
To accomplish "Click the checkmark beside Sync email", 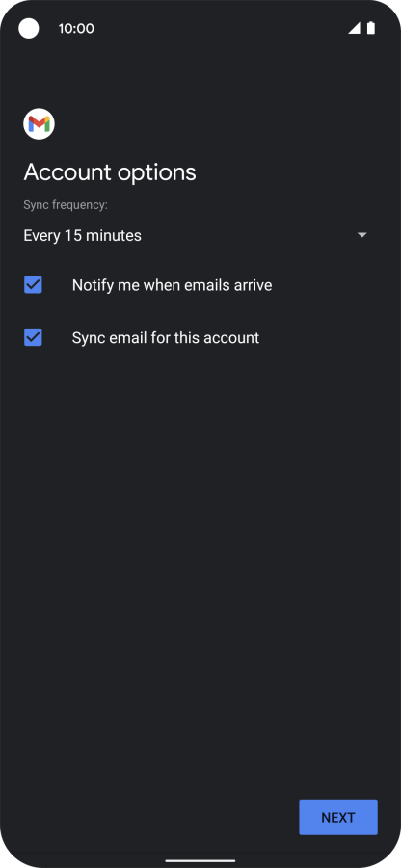I will tap(33, 337).
